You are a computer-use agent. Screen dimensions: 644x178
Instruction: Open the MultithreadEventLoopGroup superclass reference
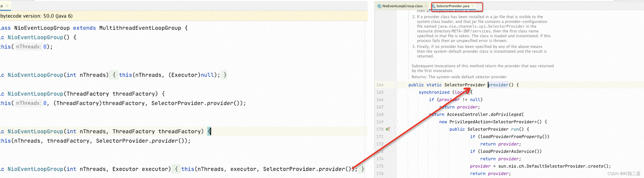(140, 28)
